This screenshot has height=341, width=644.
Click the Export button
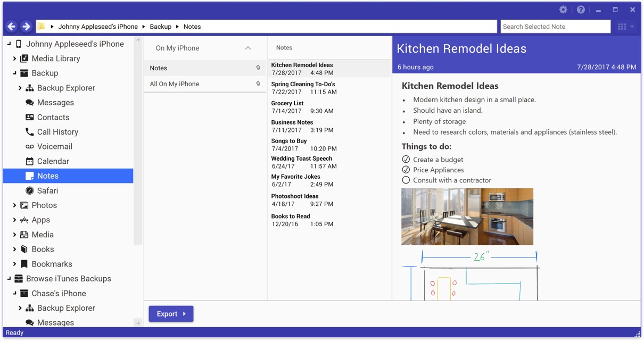171,314
